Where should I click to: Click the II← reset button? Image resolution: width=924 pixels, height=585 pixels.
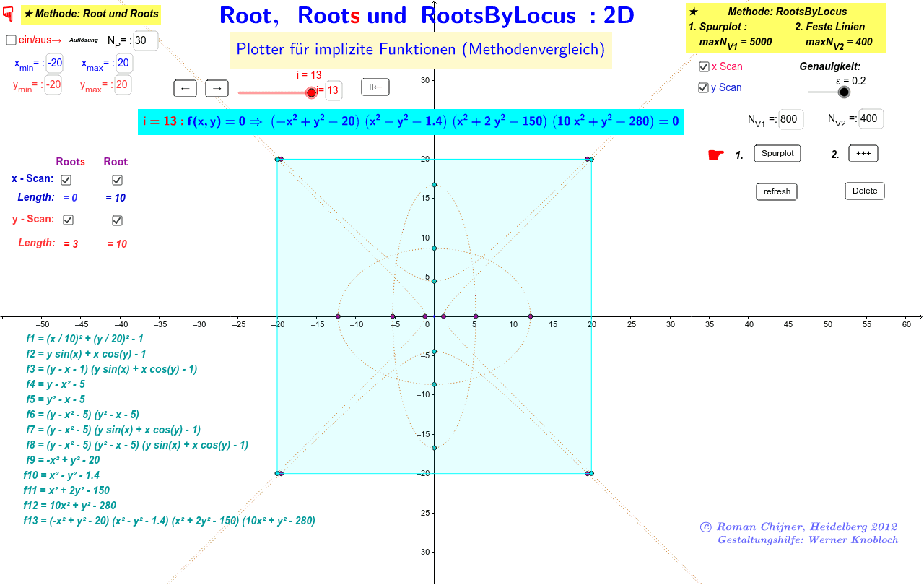coord(375,87)
